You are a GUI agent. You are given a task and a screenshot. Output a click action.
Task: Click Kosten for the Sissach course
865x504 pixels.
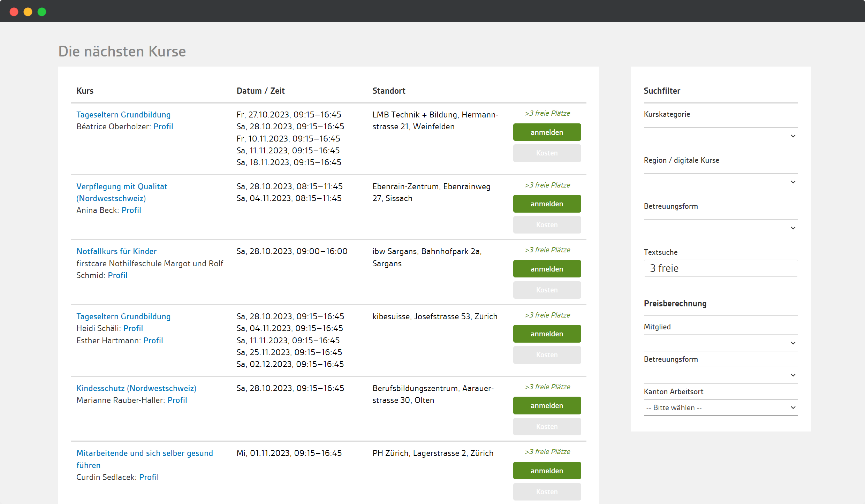(x=547, y=225)
